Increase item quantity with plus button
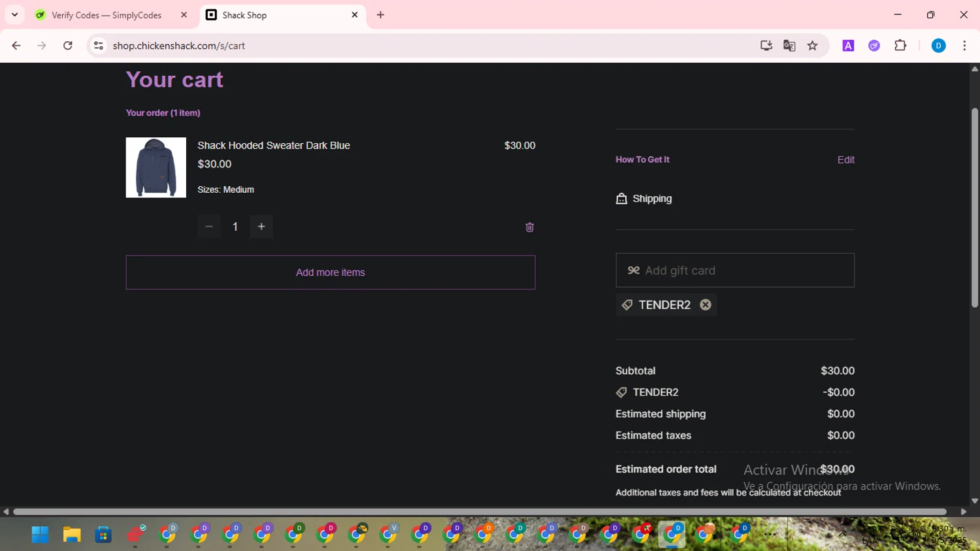980x551 pixels. pyautogui.click(x=261, y=226)
